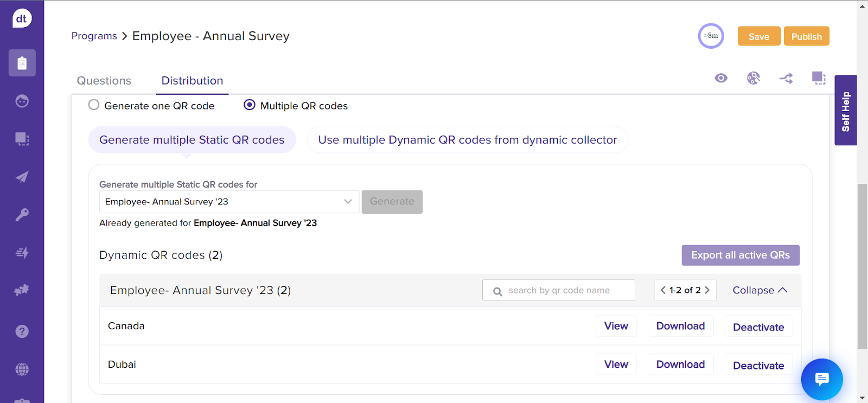Screen dimensions: 868x403
Task: Click the key icon in sidebar
Action: point(22,215)
